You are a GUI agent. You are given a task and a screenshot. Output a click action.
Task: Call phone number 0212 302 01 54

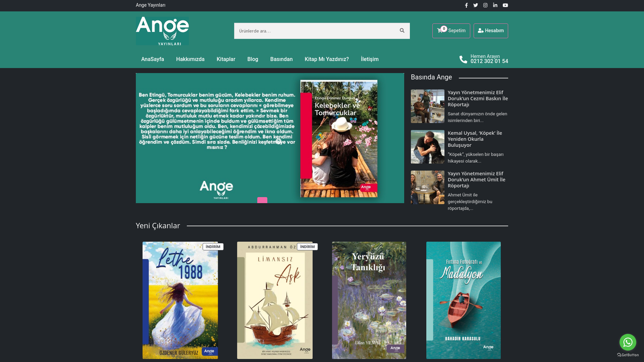(489, 61)
